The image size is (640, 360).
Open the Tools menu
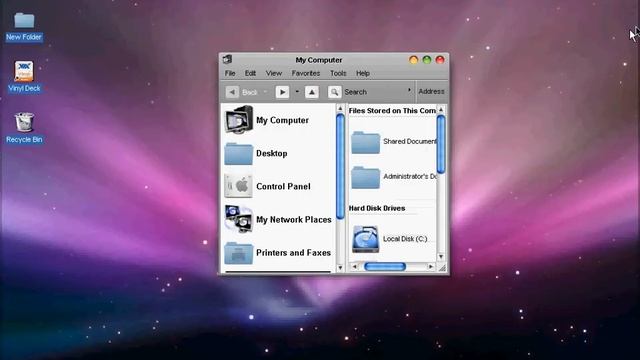tap(338, 73)
